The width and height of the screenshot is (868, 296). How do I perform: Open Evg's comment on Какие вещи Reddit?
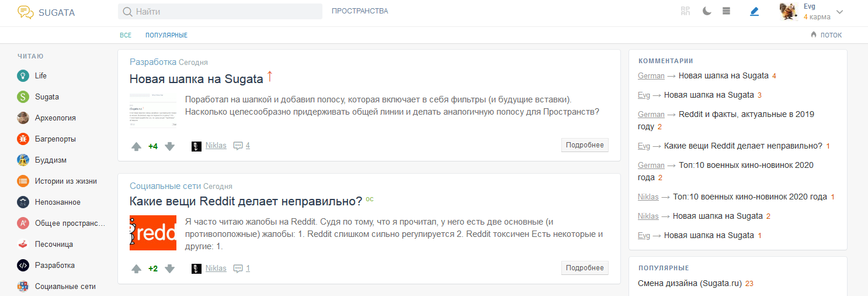[x=743, y=146]
